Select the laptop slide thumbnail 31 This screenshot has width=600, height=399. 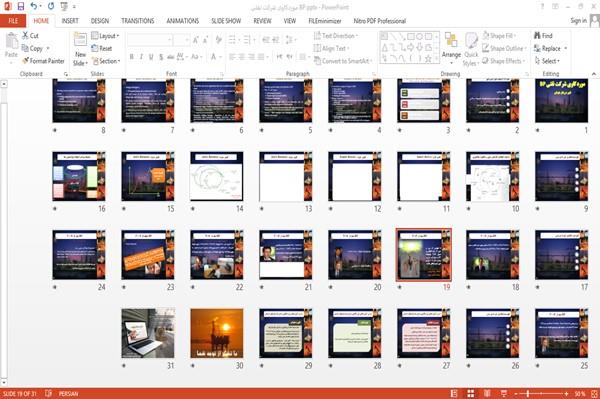[x=148, y=333]
